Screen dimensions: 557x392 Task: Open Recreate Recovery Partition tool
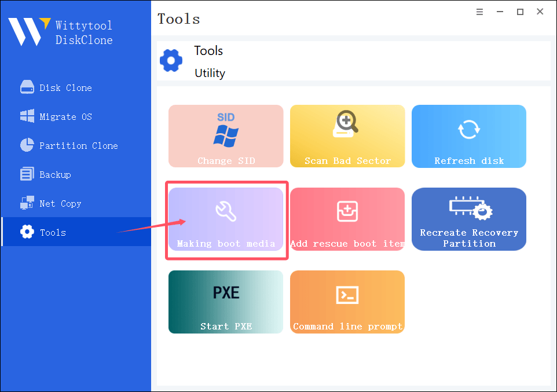469,219
